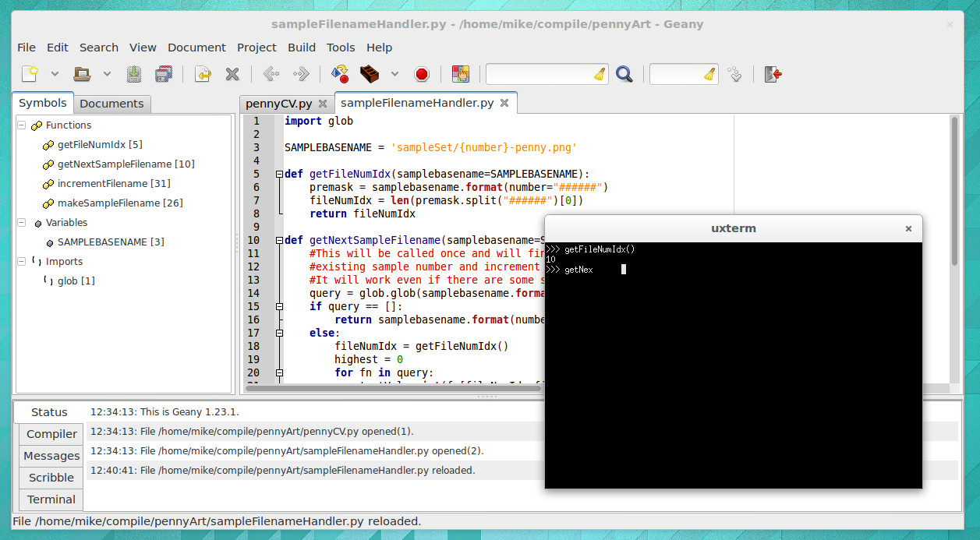
Task: Quit Geany via toolbar icon
Action: 772,73
